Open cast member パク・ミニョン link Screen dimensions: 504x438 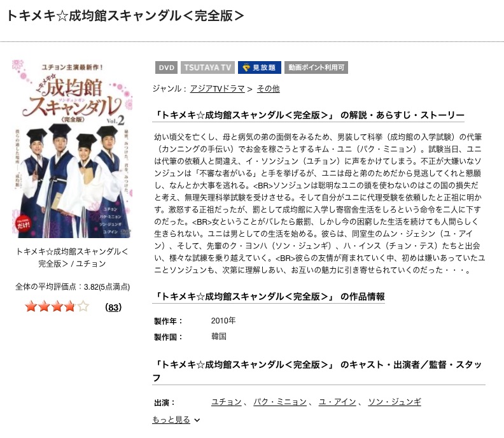[280, 402]
